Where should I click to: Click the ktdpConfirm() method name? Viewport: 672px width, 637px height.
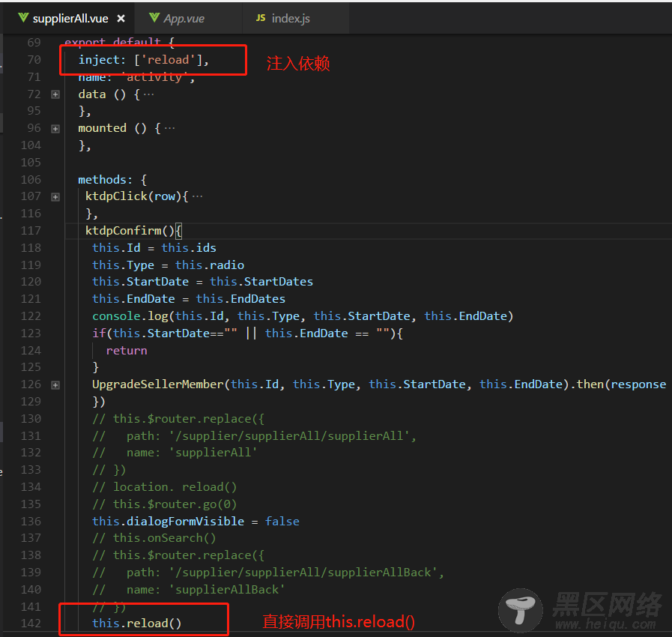tap(124, 231)
